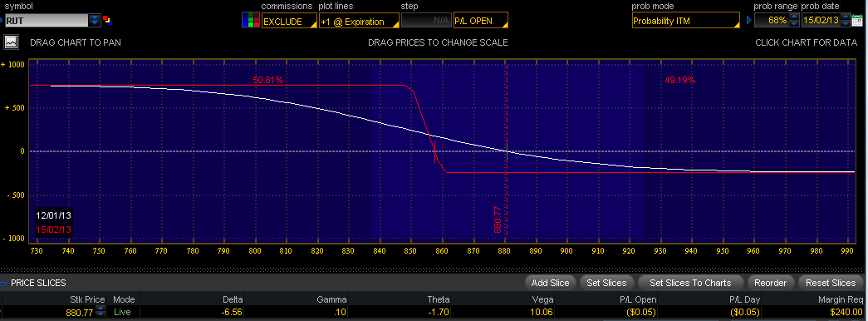The image size is (868, 321).
Task: Click the P/L Open column header
Action: [638, 299]
